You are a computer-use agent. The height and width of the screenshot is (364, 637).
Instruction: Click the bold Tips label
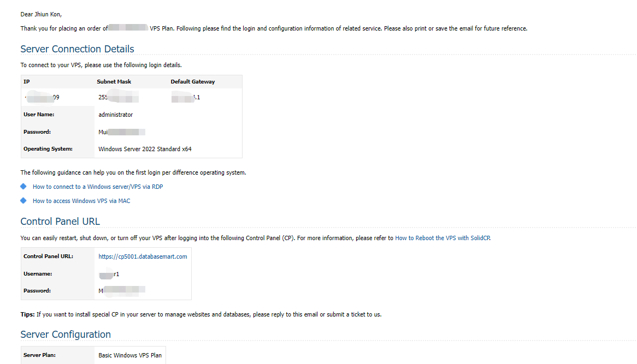pyautogui.click(x=27, y=314)
